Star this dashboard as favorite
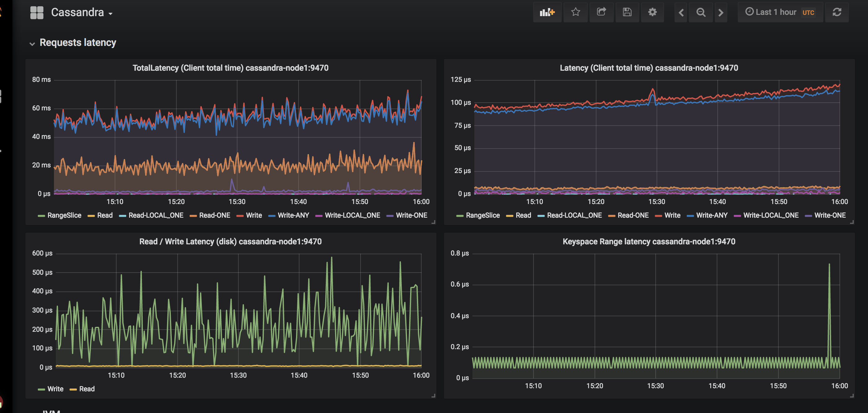 [x=576, y=12]
